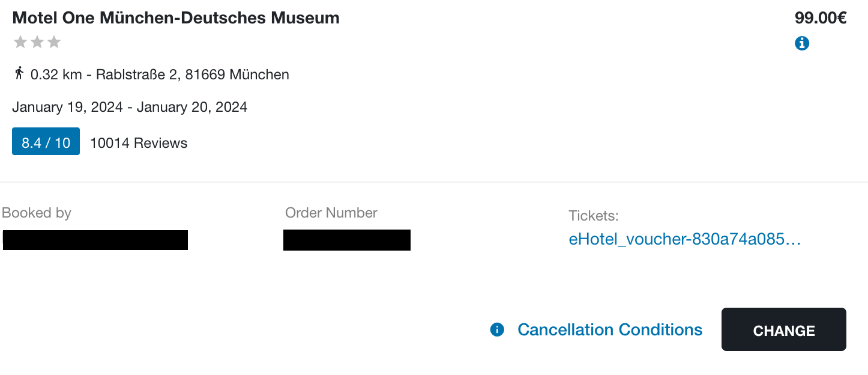Image resolution: width=868 pixels, height=375 pixels.
Task: Click the CHANGE button
Action: point(784,329)
